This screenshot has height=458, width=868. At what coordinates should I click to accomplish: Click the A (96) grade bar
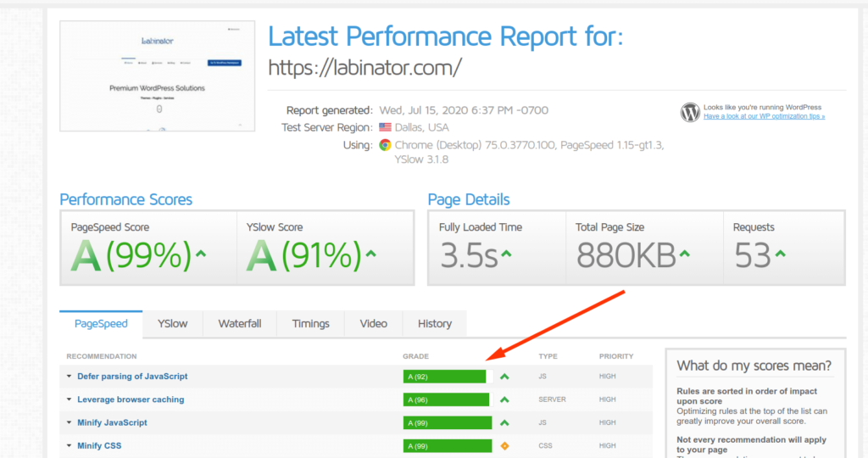(448, 399)
